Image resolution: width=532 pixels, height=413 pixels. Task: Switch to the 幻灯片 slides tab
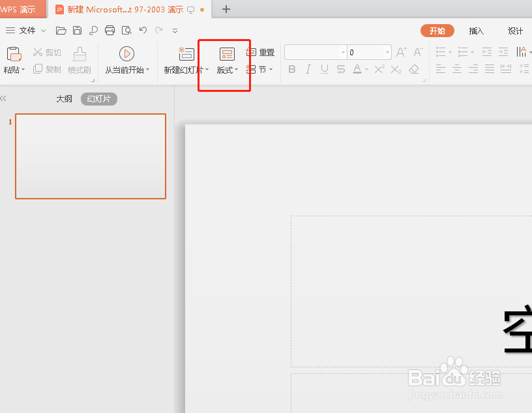click(x=99, y=99)
